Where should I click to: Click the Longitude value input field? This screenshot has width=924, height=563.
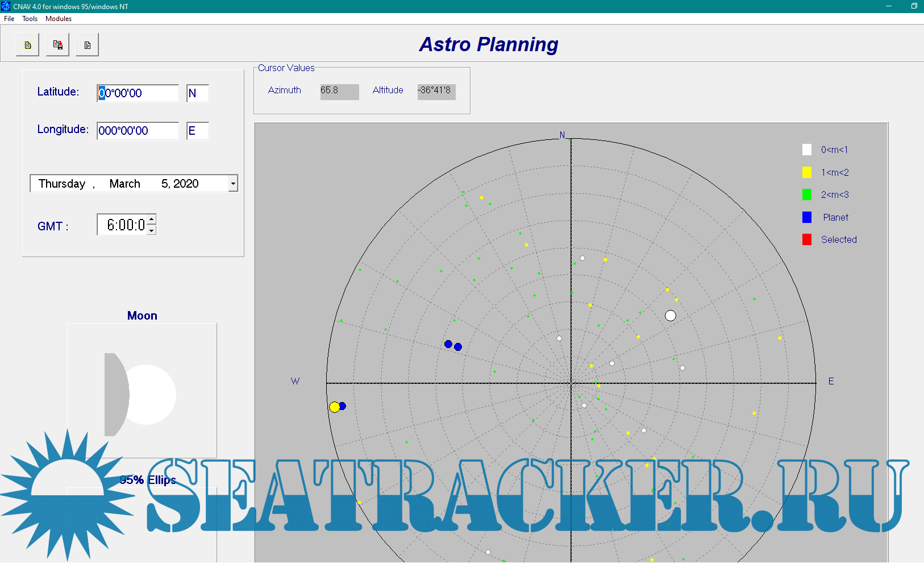tap(138, 131)
